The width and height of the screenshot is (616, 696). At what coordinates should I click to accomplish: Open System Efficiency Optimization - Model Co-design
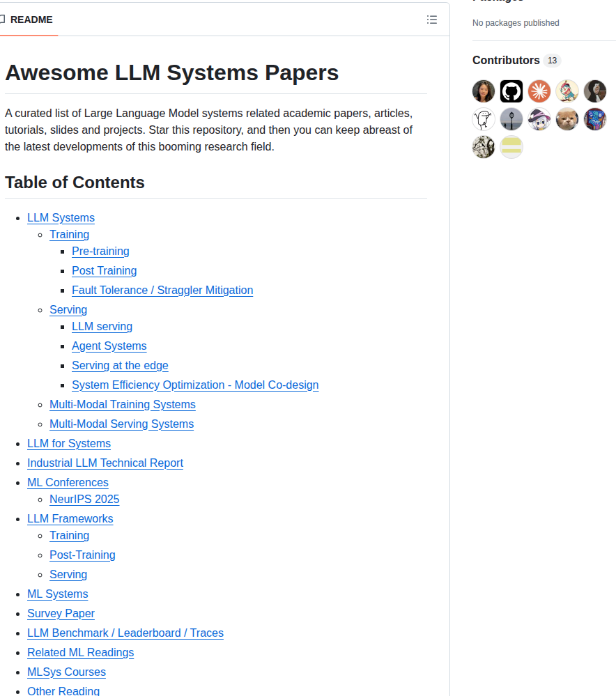[195, 385]
